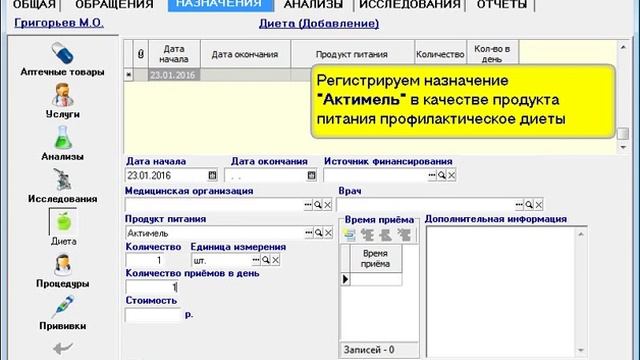Open the Услуги doctor icon

click(x=62, y=95)
